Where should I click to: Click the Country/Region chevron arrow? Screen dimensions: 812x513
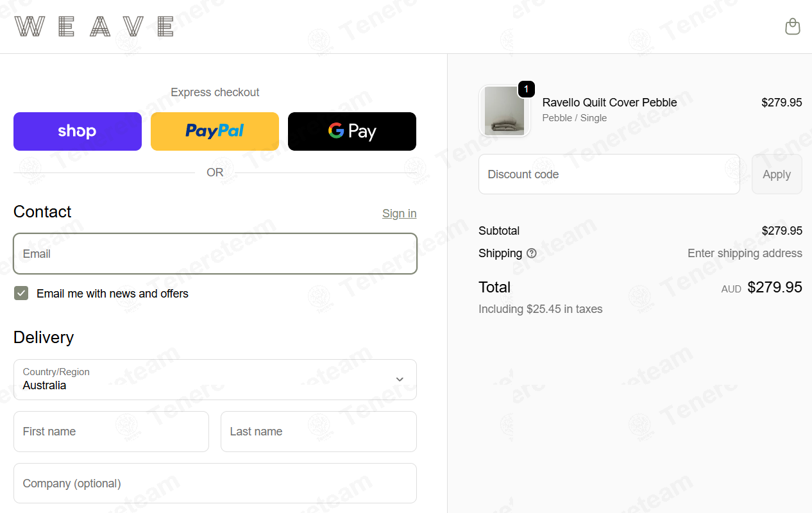pos(400,380)
